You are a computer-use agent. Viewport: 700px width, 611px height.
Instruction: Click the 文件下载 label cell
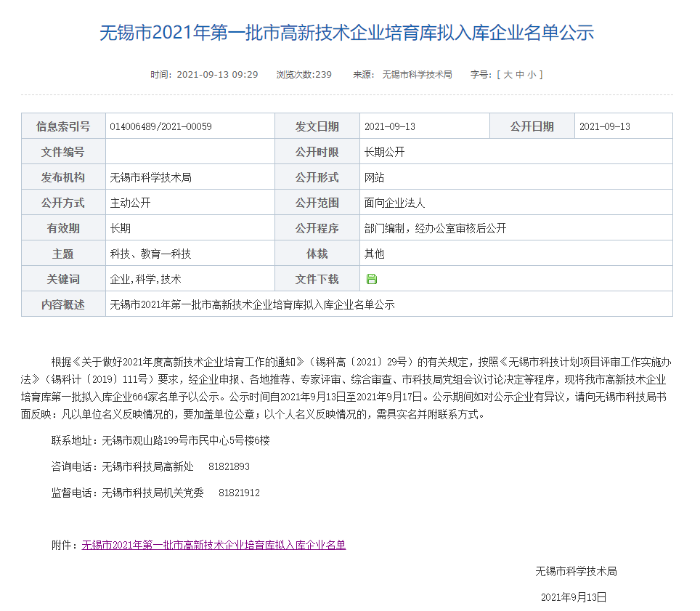[x=317, y=279]
